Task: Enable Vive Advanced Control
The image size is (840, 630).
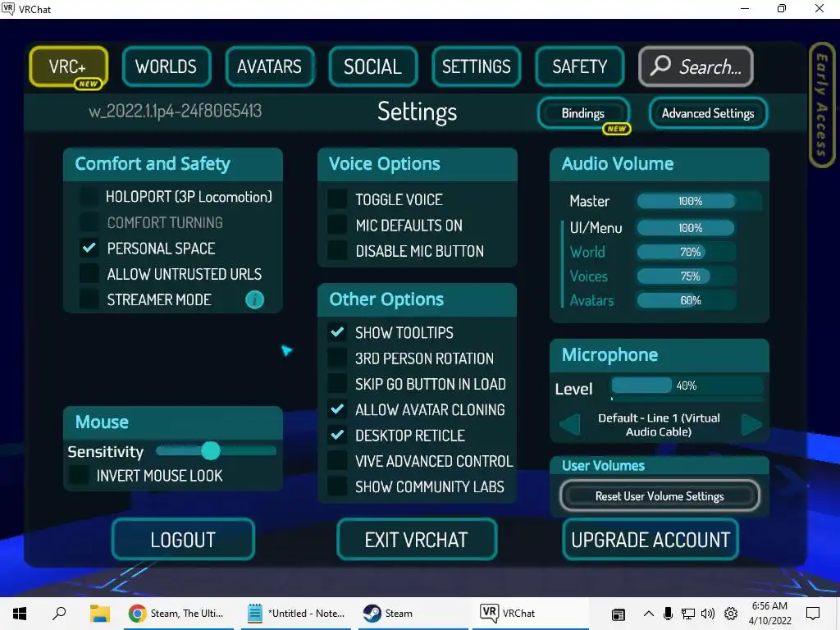Action: 337,461
